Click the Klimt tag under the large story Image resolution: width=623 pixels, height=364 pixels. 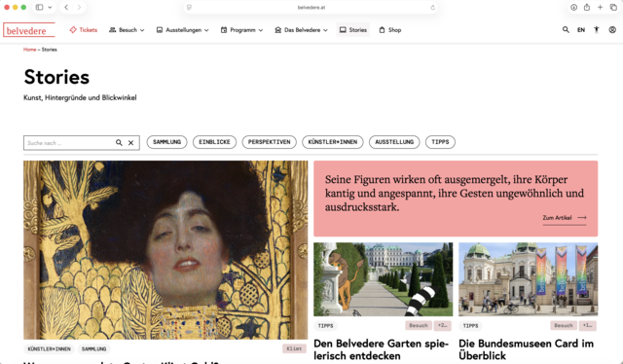(x=294, y=348)
